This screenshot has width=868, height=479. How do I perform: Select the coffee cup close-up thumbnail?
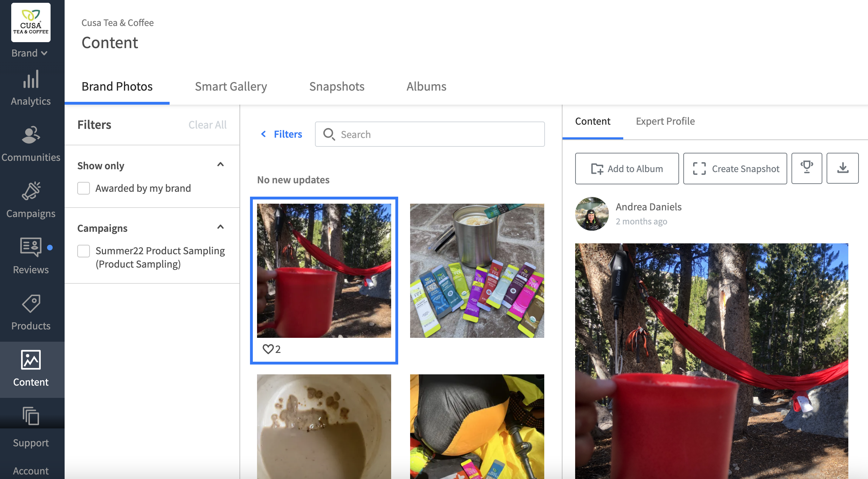324,426
